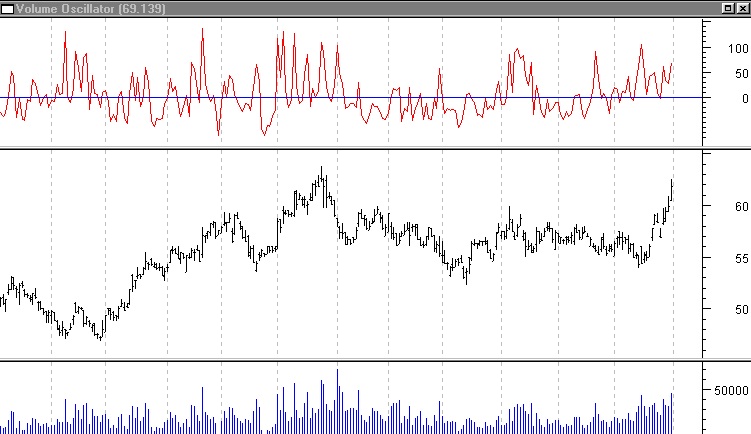Click the red oscillator line's last point
The height and width of the screenshot is (434, 751).
(x=672, y=64)
